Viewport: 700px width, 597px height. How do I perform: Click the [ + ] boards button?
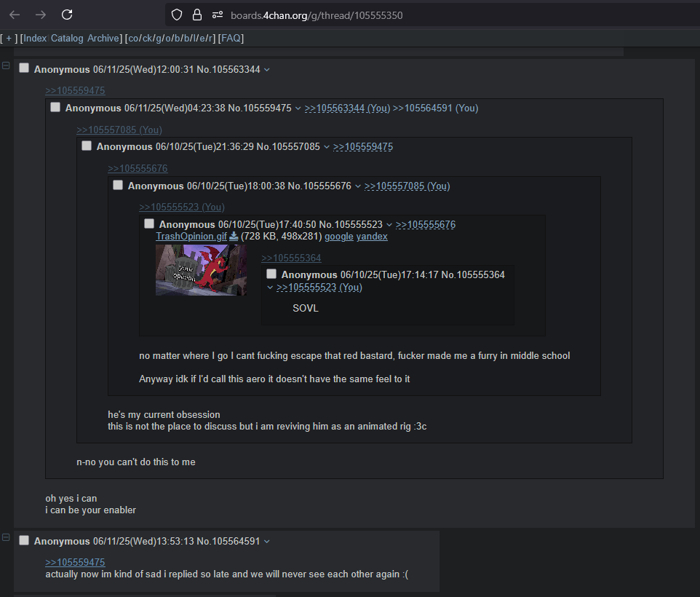pos(9,39)
